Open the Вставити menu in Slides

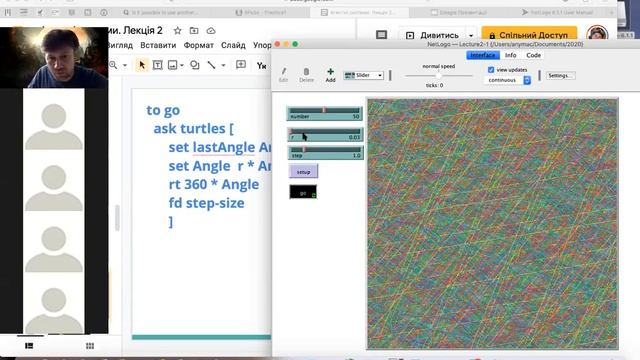click(158, 45)
